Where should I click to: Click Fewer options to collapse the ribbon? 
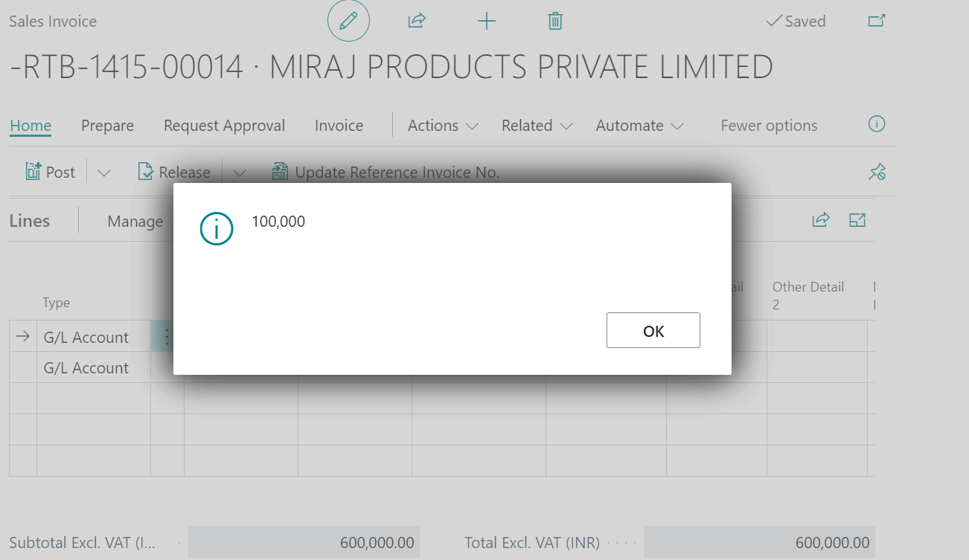point(769,126)
